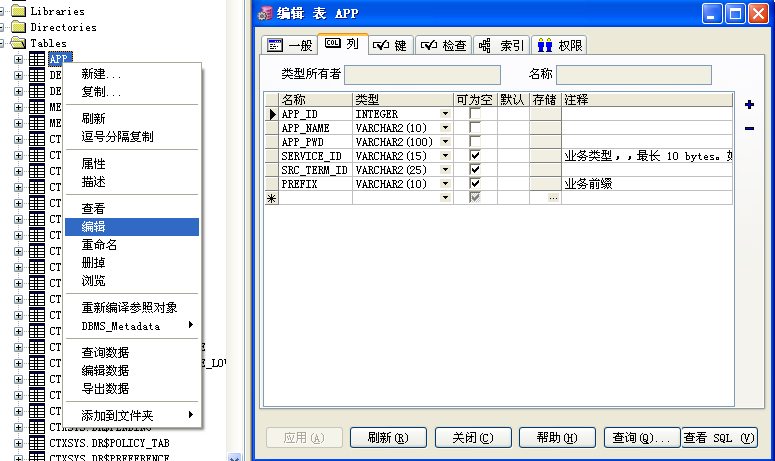Viewport: 775px width, 461px height.
Task: Click the Directories folder icon
Action: coord(18,27)
